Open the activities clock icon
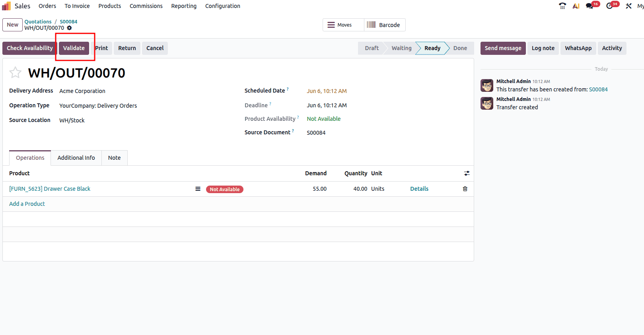Image resolution: width=644 pixels, height=335 pixels. [x=609, y=6]
